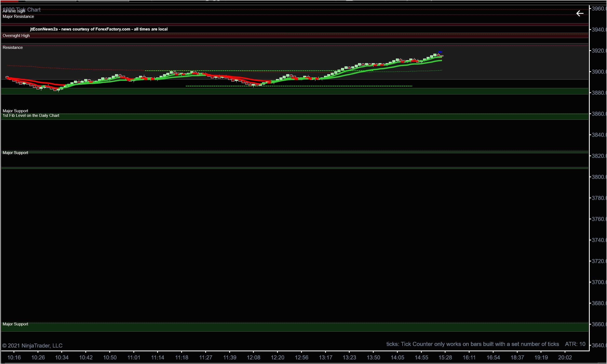Image resolution: width=607 pixels, height=364 pixels.
Task: Click the bottom Major Support zone label
Action: tap(15, 324)
